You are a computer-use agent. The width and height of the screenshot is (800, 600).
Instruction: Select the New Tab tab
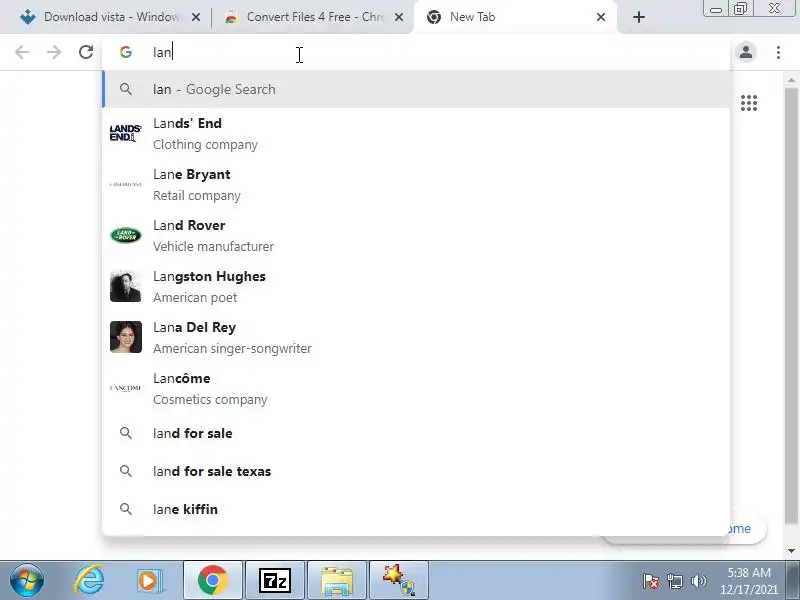pos(515,17)
